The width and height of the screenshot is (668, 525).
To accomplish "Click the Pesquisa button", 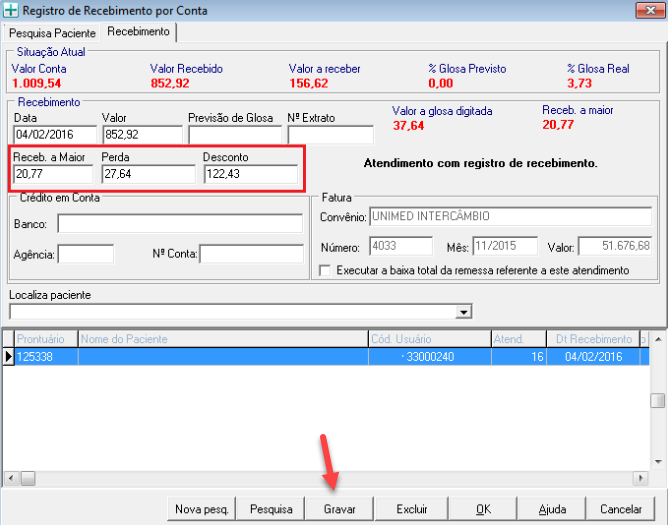I will coord(271,509).
